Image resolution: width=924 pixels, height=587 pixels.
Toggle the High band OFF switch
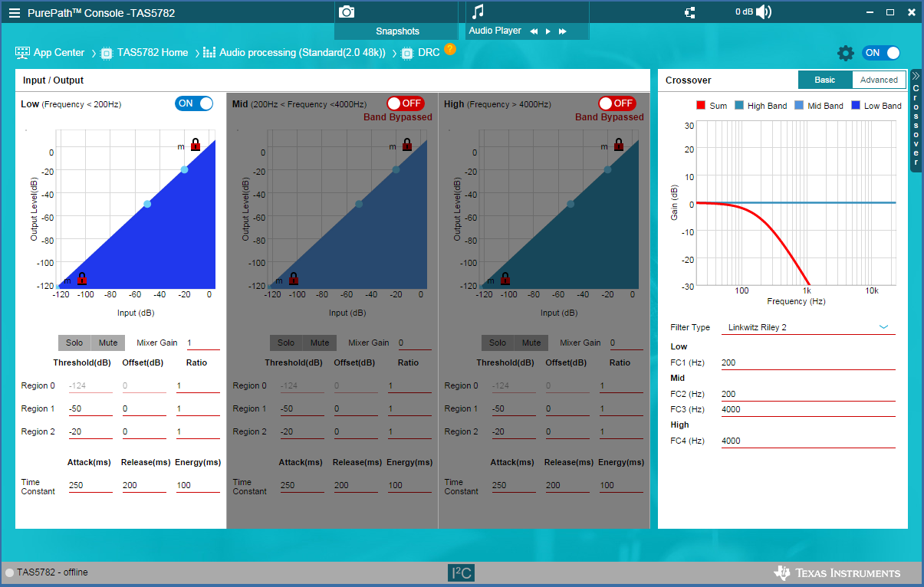617,103
